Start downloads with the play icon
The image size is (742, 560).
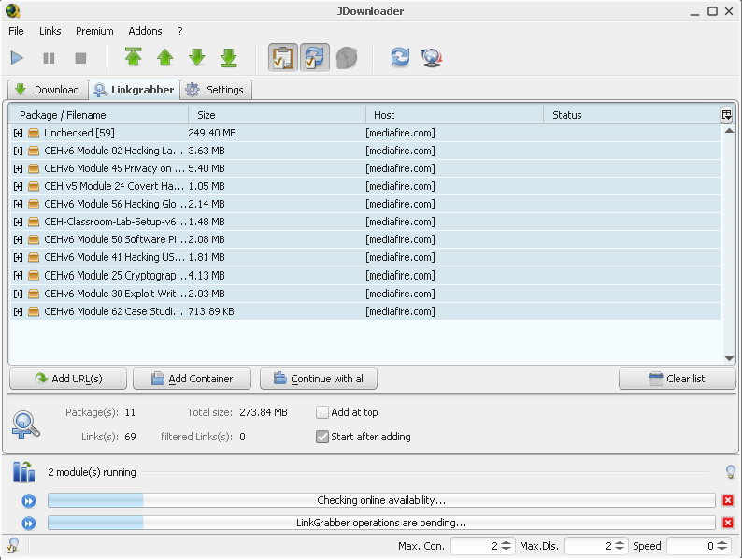(x=17, y=58)
